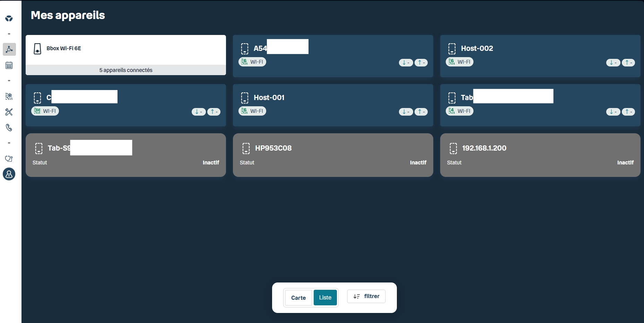The height and width of the screenshot is (323, 644).
Task: Click the device icon on the Host-002 card
Action: point(452,49)
